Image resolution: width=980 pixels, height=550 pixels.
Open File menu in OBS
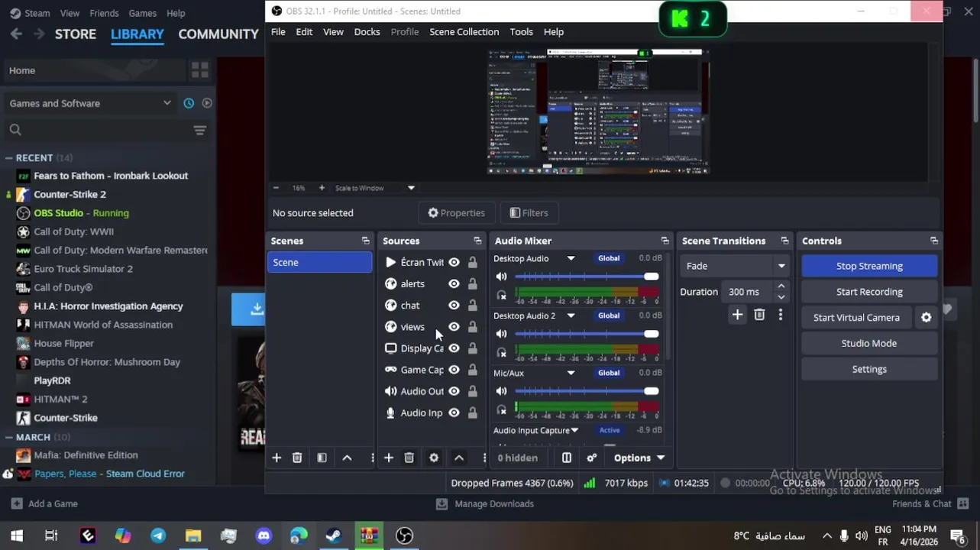(278, 31)
